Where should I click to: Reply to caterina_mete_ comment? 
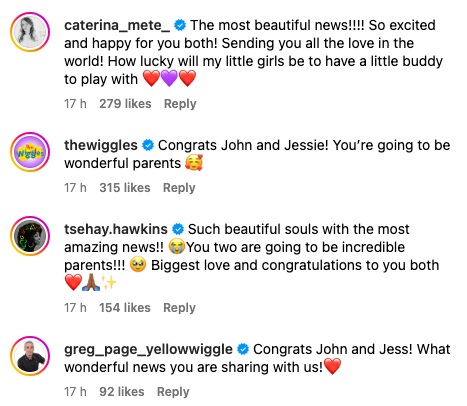[180, 104]
